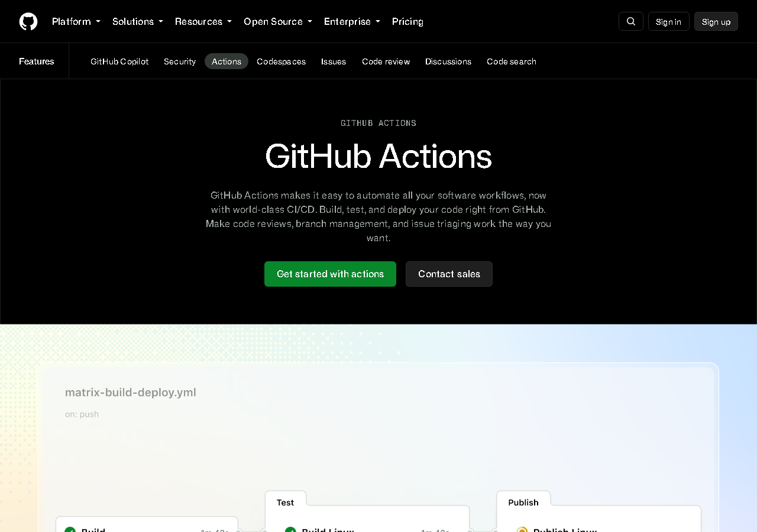
Task: Select the highlighted Actions feature tab
Action: point(227,61)
